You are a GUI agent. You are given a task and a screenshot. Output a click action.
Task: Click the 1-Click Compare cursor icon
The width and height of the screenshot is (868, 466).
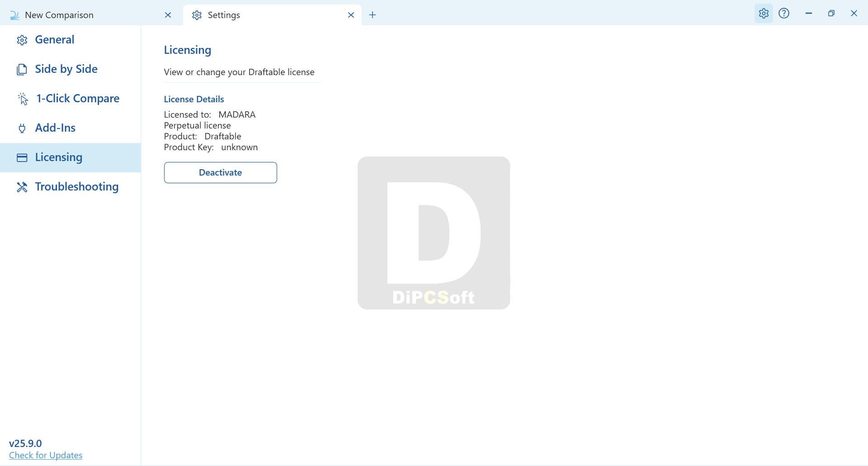pyautogui.click(x=23, y=99)
